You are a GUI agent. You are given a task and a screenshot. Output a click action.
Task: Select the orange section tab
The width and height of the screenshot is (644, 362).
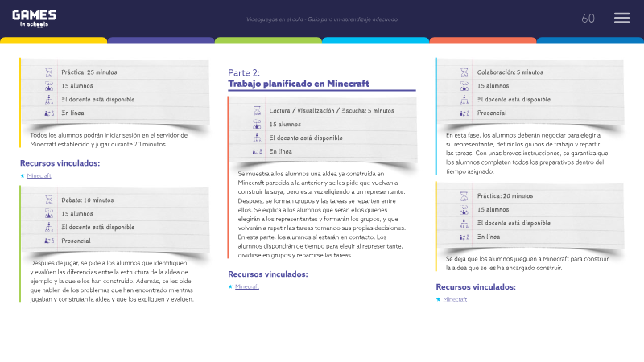482,40
